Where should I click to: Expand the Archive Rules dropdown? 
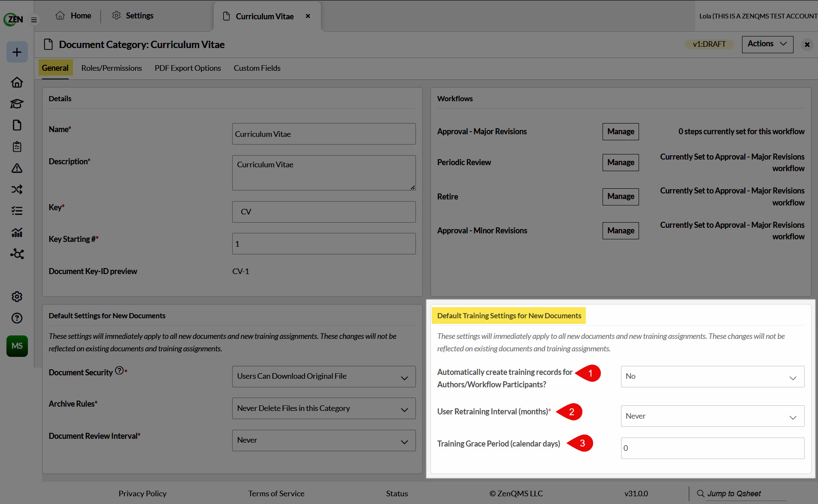click(x=324, y=408)
